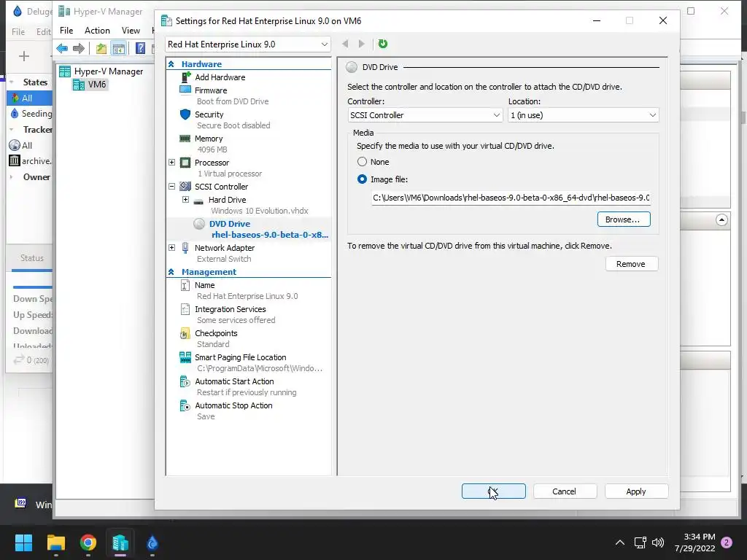This screenshot has height=560, width=747.
Task: Select Seeding filter in Deluge sidebar
Action: [31, 113]
